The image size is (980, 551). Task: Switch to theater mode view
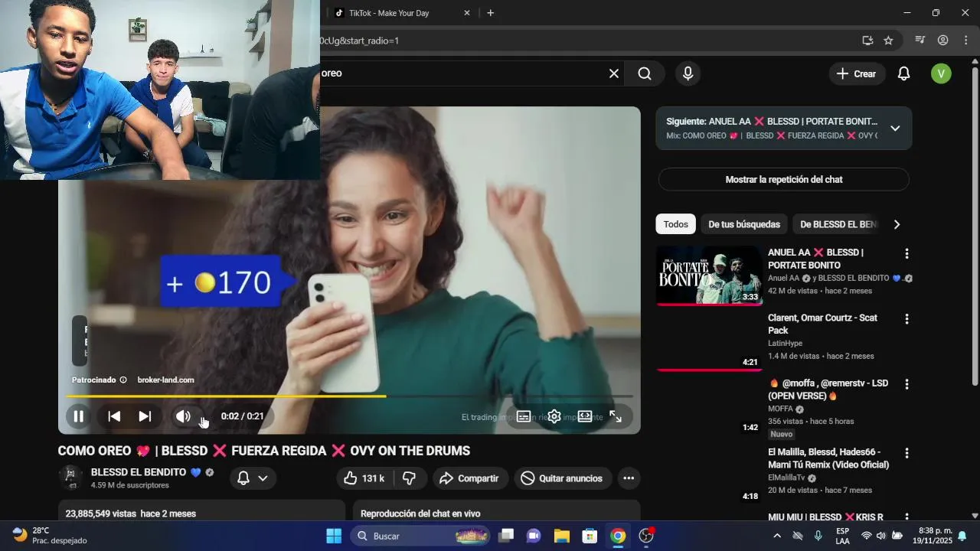pos(585,416)
